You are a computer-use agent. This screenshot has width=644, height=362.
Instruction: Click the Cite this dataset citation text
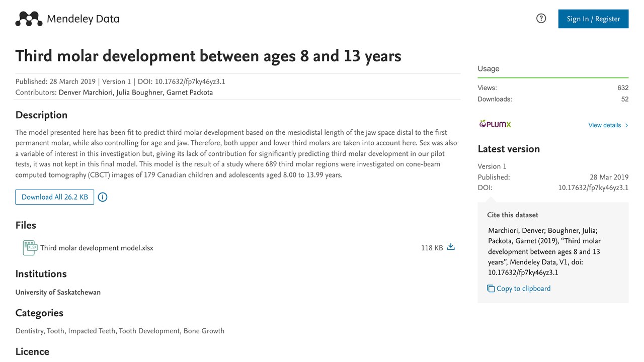pos(544,251)
